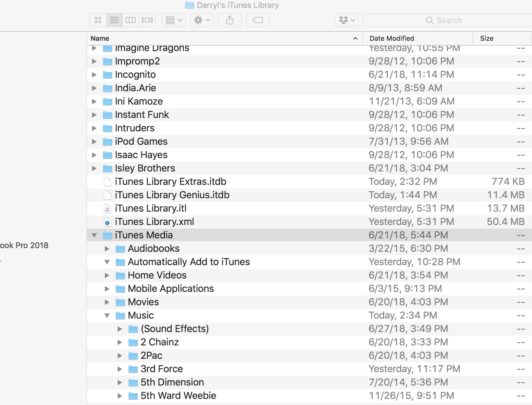
Task: Expand the Home Videos folder
Action: [x=107, y=275]
